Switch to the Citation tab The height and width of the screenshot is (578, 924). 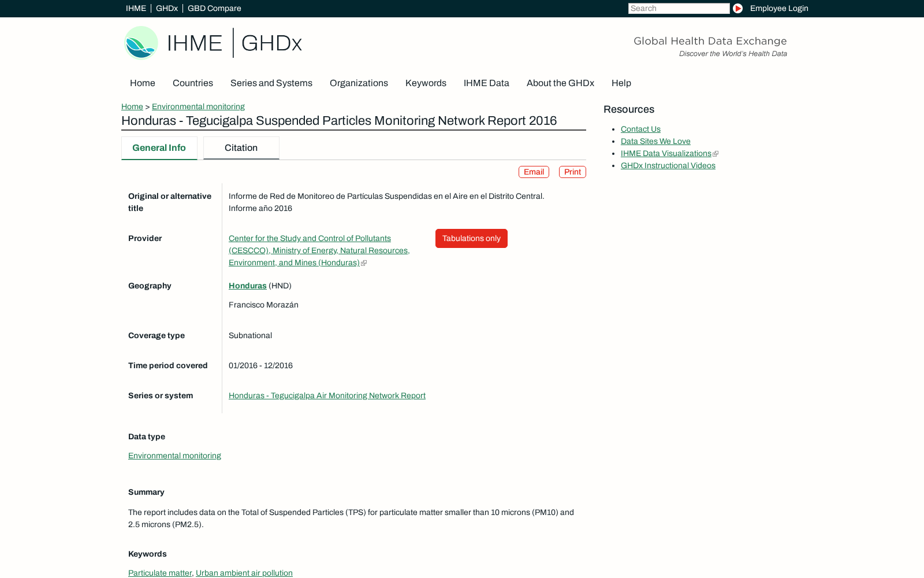241,148
